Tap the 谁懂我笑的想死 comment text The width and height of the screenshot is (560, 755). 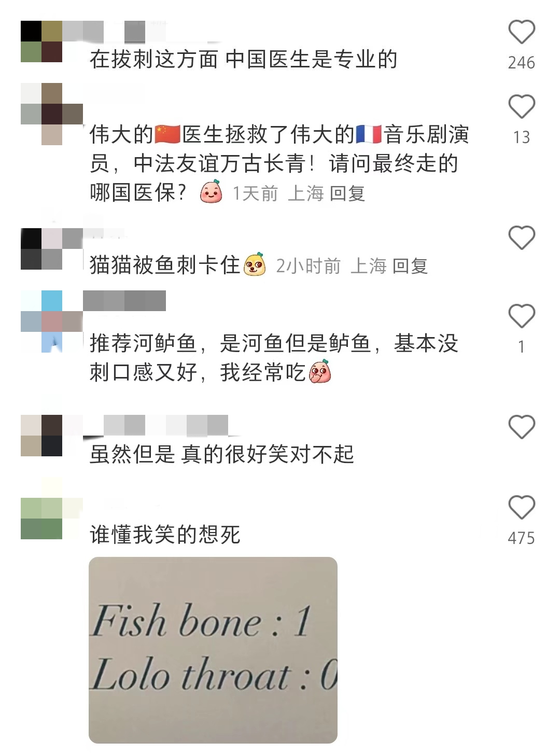pos(165,535)
